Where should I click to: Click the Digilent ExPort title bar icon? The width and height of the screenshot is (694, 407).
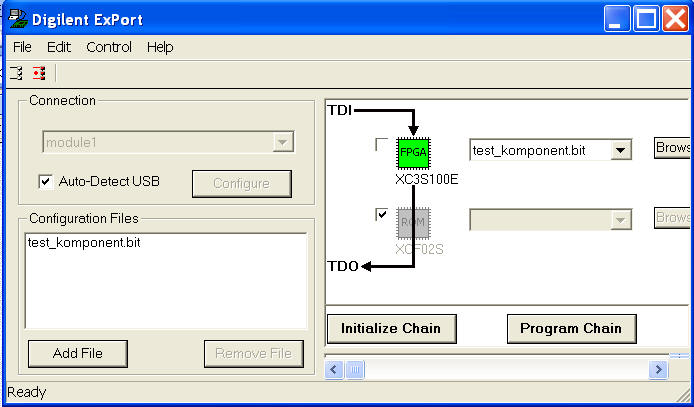18,19
